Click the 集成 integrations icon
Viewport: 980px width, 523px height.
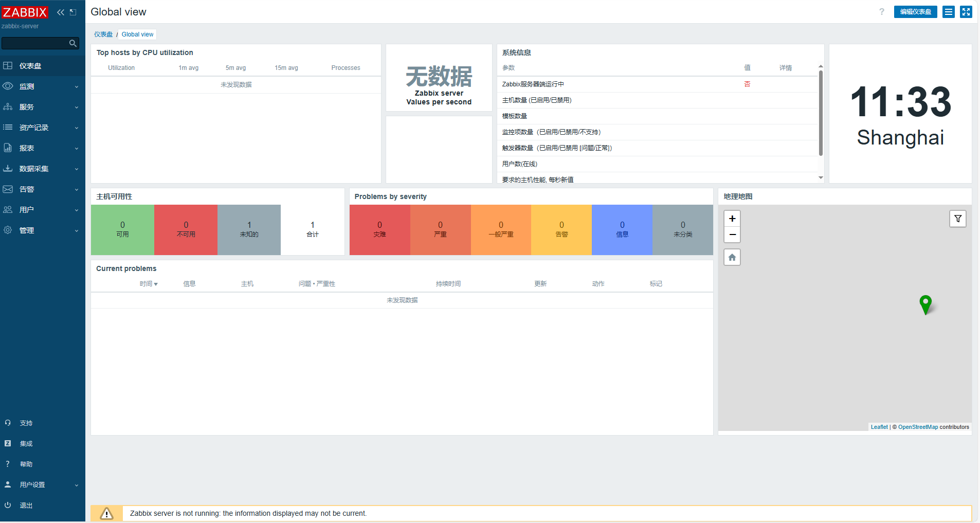coord(8,443)
